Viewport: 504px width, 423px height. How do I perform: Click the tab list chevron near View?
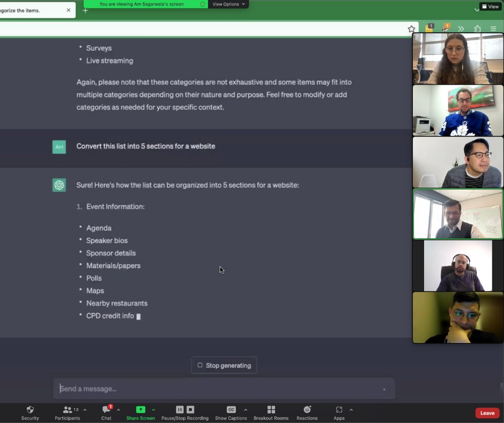click(476, 10)
